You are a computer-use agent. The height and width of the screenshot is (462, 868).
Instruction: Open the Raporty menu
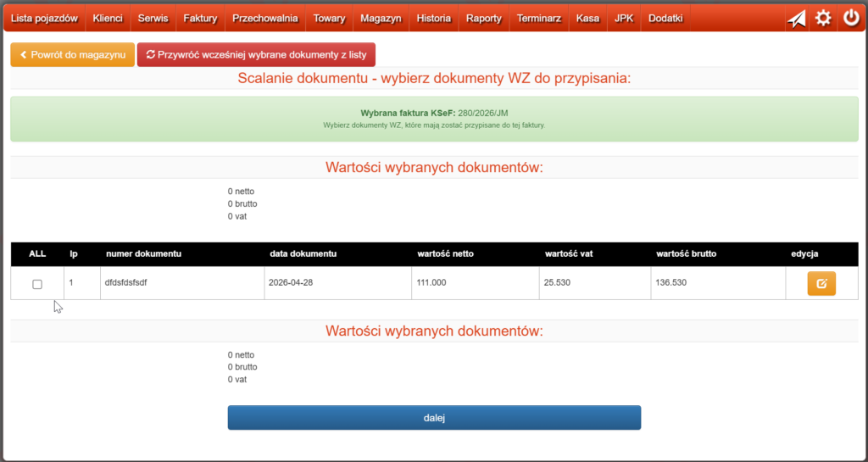(484, 19)
